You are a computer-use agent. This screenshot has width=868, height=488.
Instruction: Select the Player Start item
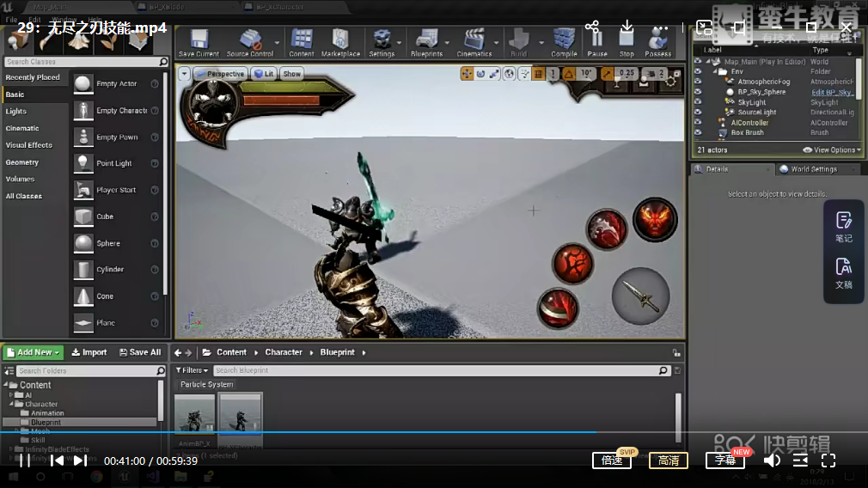(x=116, y=190)
